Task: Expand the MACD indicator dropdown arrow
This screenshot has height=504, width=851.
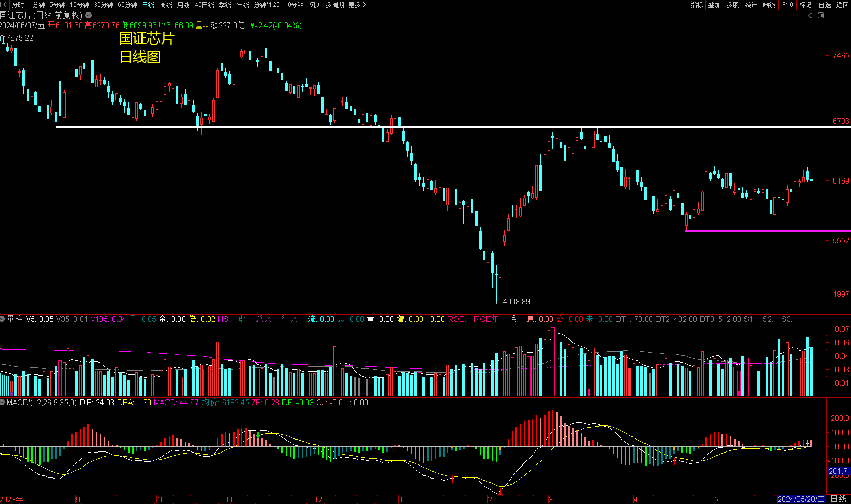Action: click(x=3, y=403)
